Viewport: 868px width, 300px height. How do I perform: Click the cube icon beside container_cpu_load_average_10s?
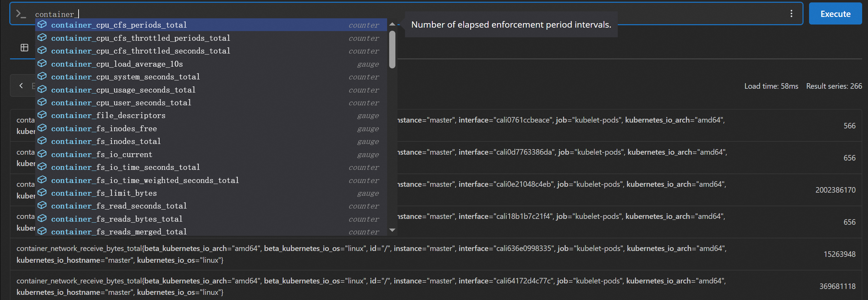click(x=42, y=64)
